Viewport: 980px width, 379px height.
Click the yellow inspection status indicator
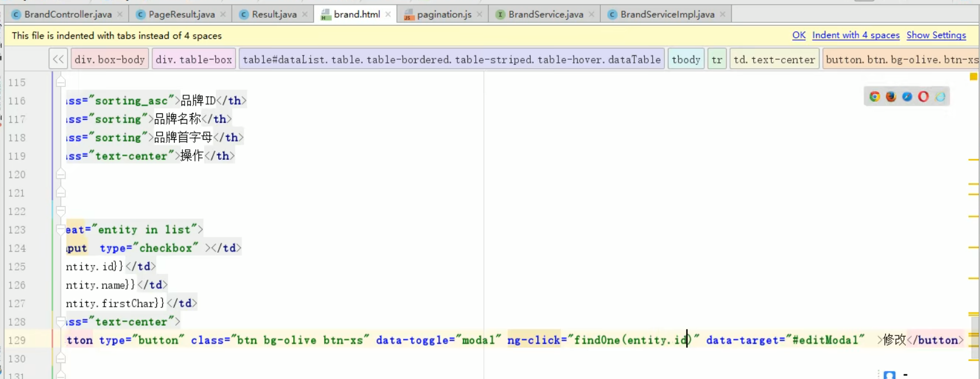[x=974, y=76]
